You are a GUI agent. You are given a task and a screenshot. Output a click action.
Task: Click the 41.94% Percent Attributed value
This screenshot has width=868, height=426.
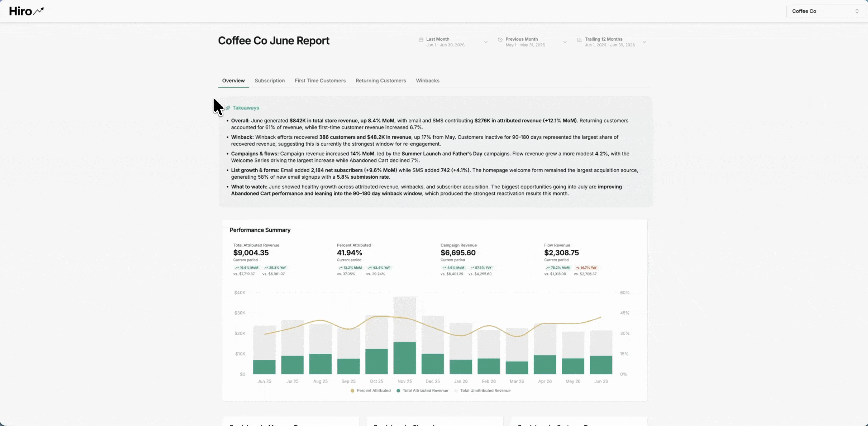350,253
